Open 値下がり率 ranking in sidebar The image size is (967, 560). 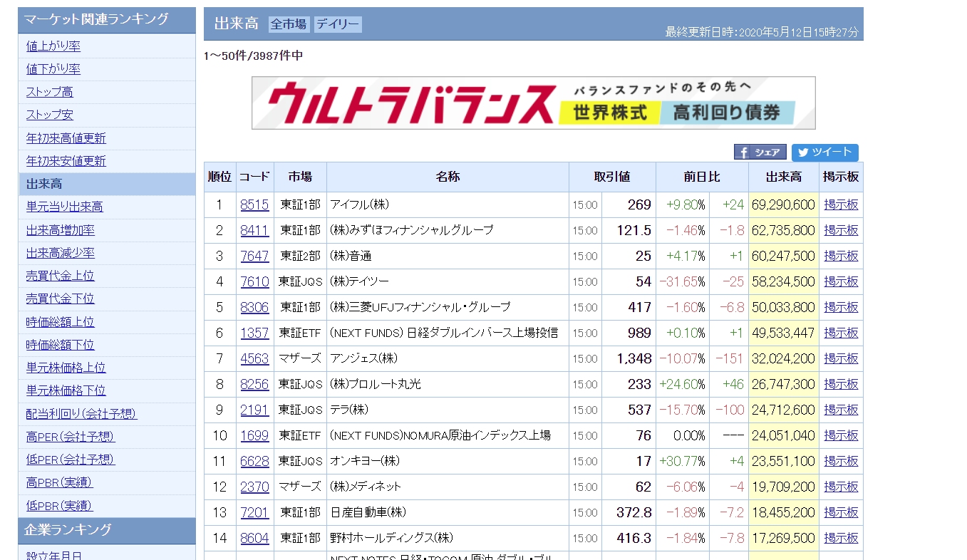53,69
